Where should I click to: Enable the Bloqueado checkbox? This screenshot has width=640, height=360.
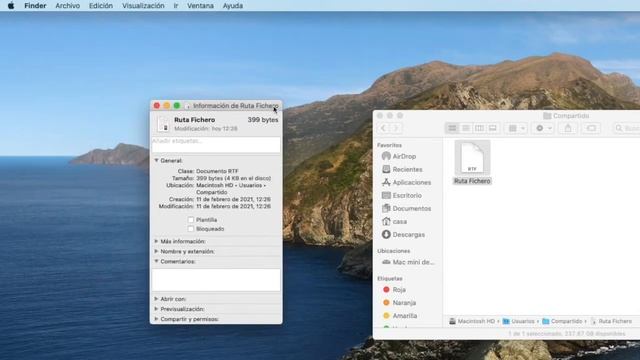pyautogui.click(x=191, y=229)
